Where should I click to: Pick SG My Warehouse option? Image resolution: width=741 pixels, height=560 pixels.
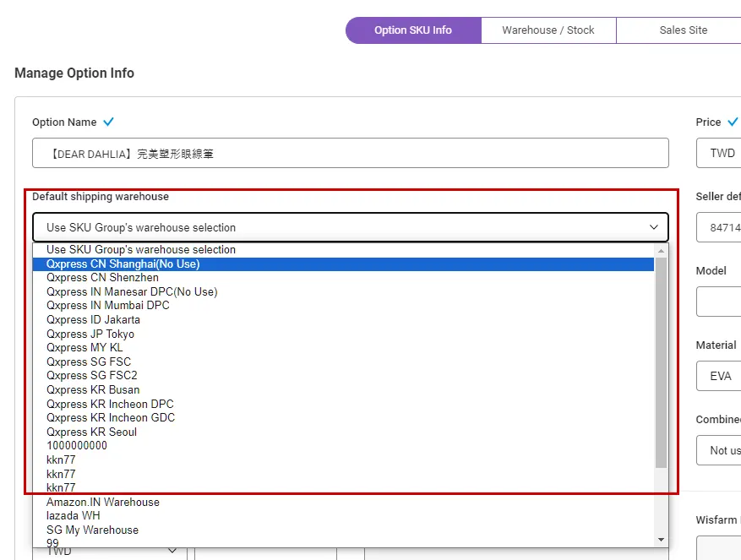343,530
